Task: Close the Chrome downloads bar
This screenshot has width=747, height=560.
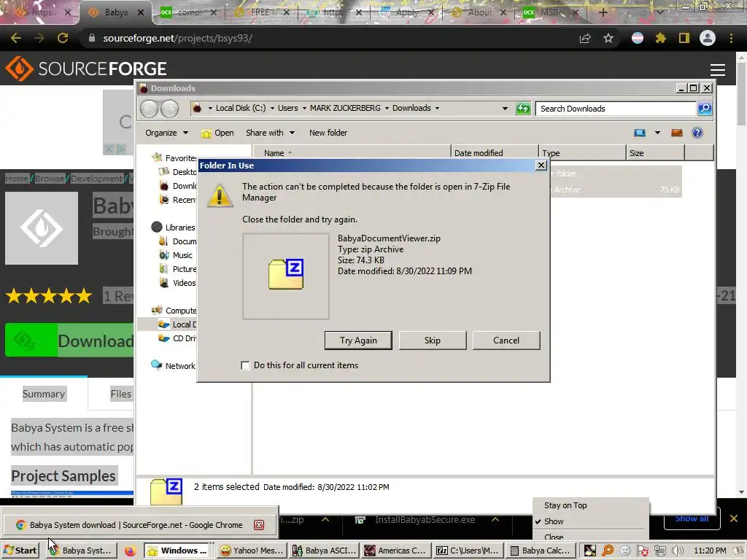Action: click(734, 518)
